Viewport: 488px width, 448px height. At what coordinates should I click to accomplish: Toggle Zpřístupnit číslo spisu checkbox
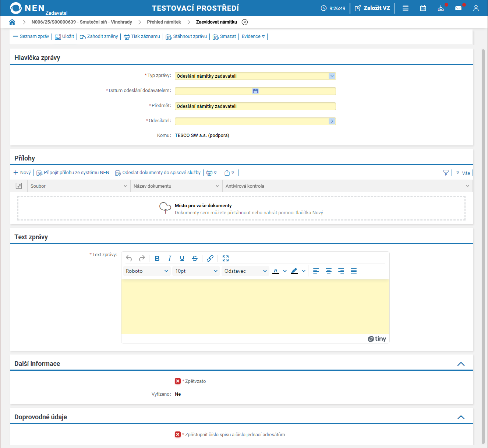tap(178, 434)
